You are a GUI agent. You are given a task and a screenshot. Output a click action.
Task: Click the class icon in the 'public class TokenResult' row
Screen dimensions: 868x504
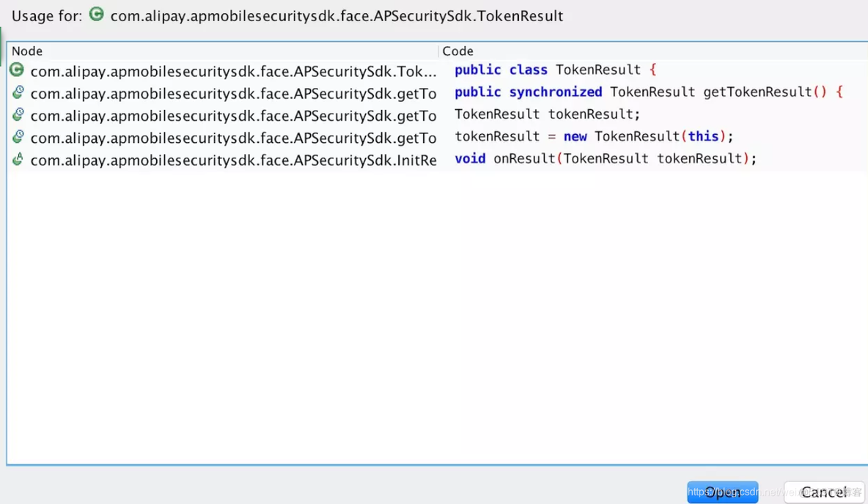17,70
